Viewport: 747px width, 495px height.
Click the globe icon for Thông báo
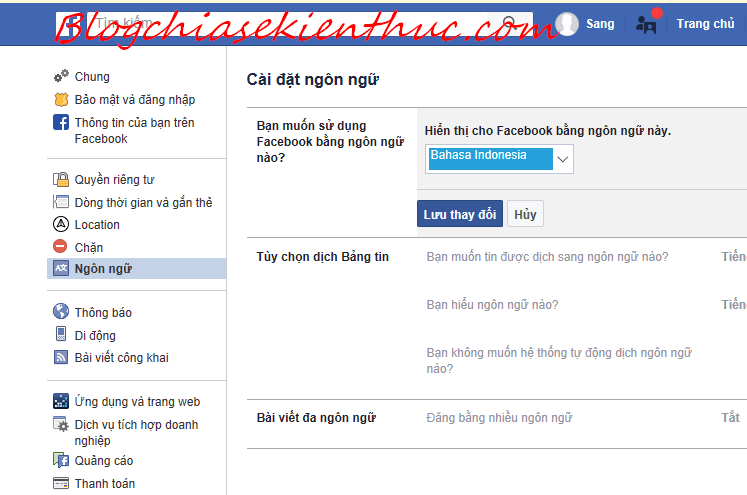pos(61,312)
